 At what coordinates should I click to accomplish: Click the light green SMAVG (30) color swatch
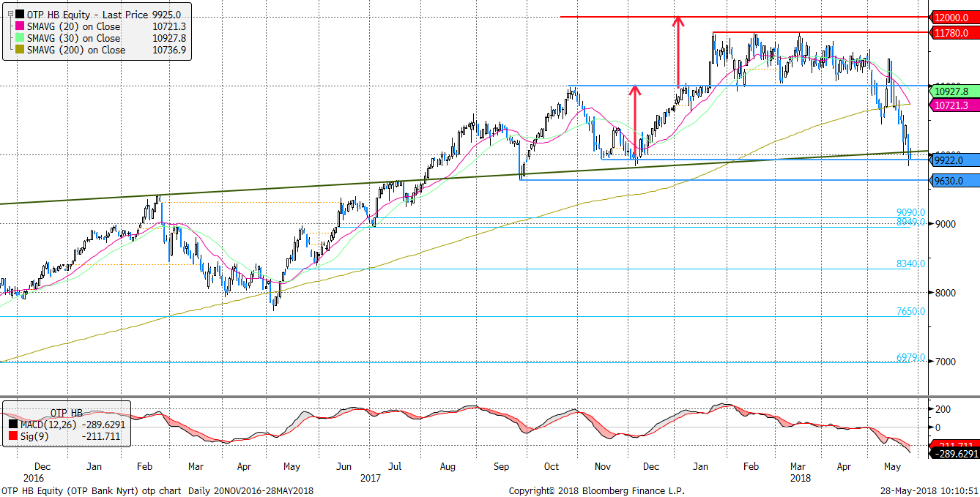click(x=18, y=38)
